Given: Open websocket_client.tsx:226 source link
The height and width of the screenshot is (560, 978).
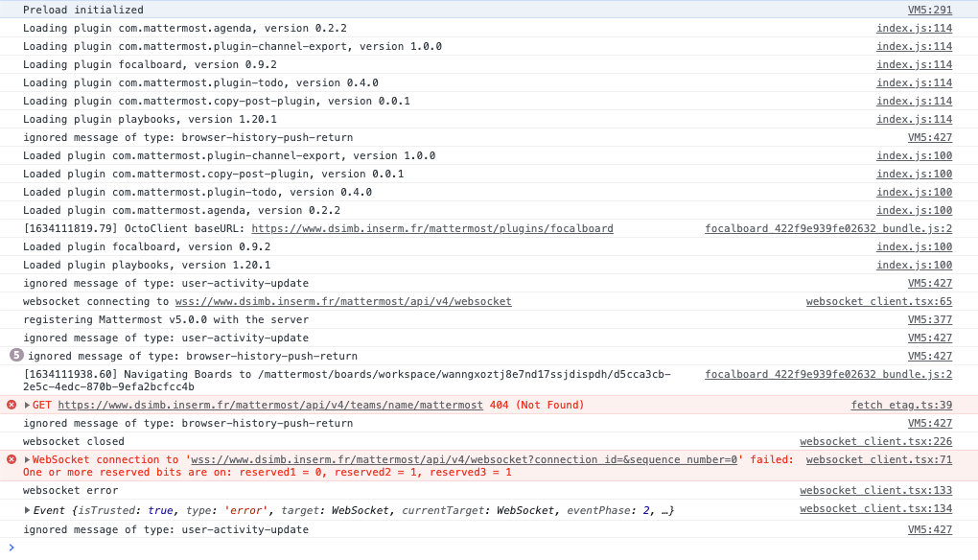Looking at the screenshot, I should pos(875,441).
